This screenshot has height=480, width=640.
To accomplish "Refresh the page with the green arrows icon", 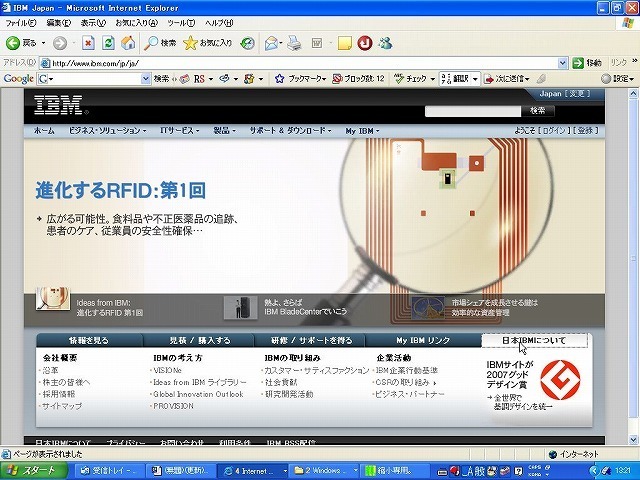I will click(108, 43).
